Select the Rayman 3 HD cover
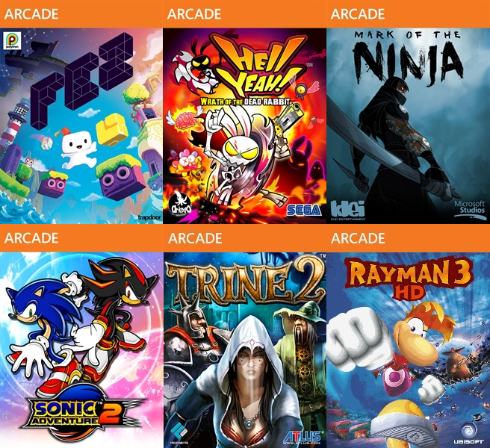Image resolution: width=490 pixels, height=448 pixels. (x=408, y=350)
